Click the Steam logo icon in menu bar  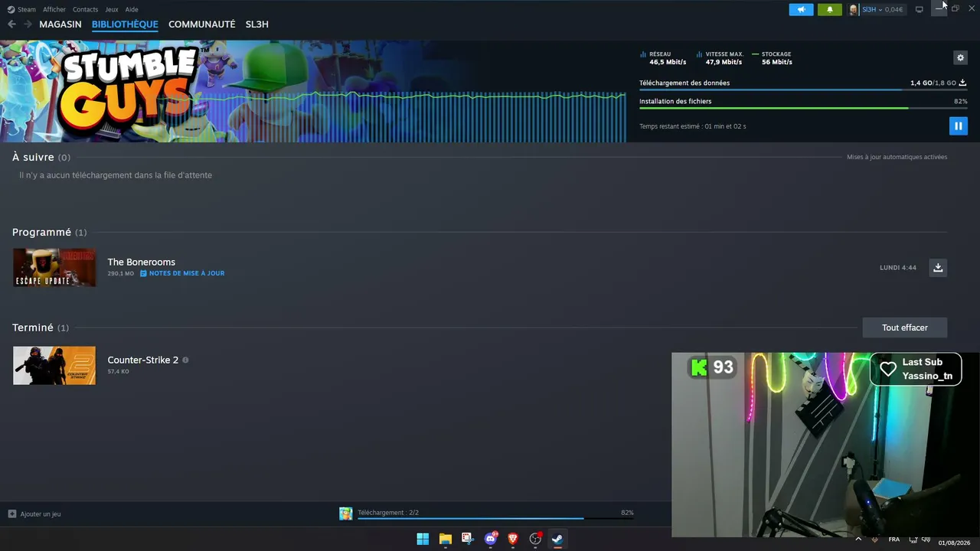(x=11, y=9)
